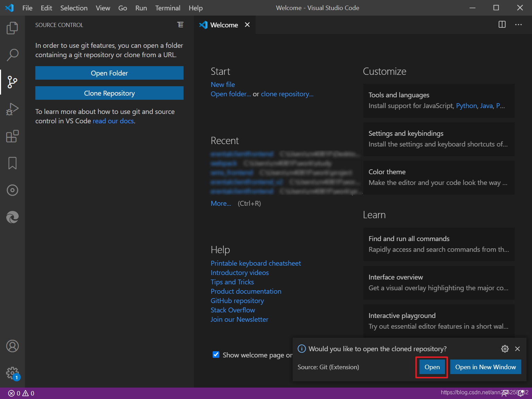The image size is (532, 399).
Task: Click the feedback icon in status bar
Action: [x=506, y=393]
